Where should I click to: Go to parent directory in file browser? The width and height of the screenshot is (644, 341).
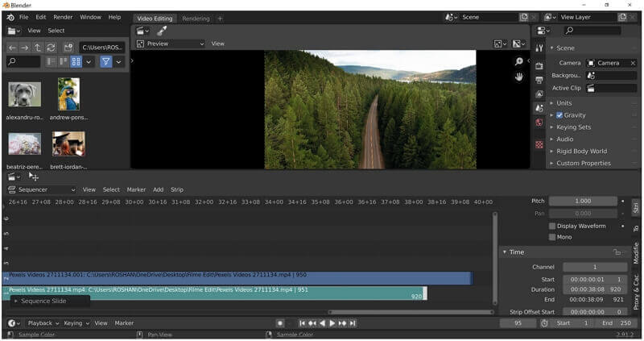pyautogui.click(x=38, y=48)
